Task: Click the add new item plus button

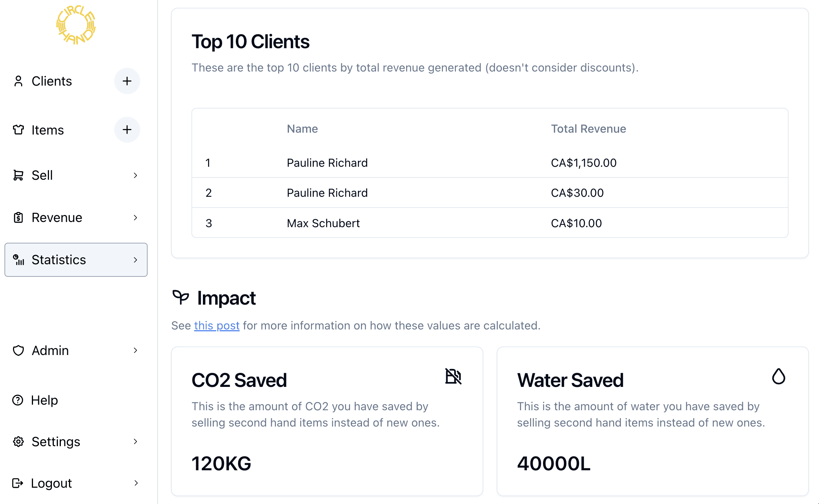Action: (x=127, y=130)
